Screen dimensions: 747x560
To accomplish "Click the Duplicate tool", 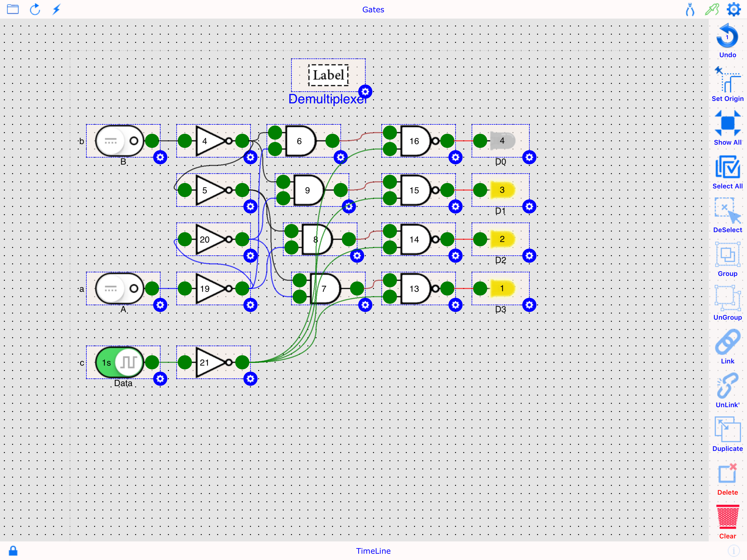I will (x=727, y=434).
